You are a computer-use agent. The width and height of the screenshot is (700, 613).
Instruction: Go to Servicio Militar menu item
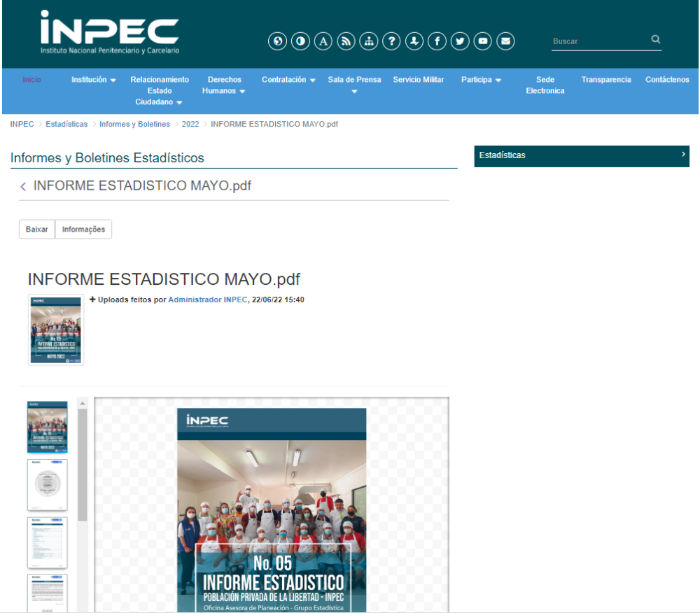pyautogui.click(x=418, y=80)
